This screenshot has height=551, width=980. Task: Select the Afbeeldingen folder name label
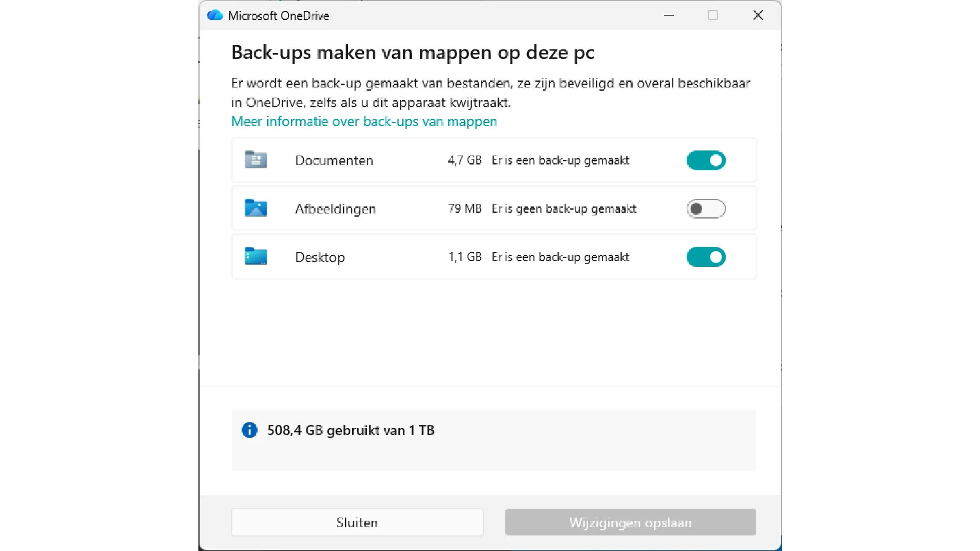[335, 209]
